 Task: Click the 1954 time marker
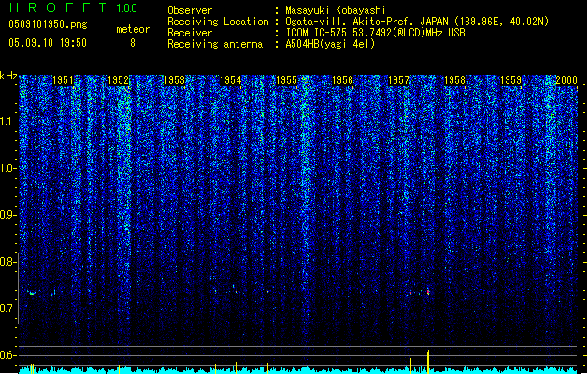(230, 80)
